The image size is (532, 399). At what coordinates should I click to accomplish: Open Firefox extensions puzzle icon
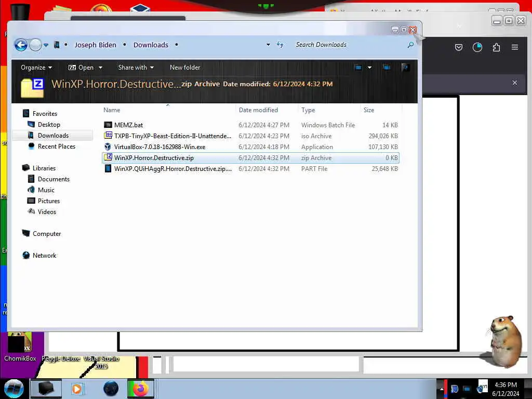[496, 47]
